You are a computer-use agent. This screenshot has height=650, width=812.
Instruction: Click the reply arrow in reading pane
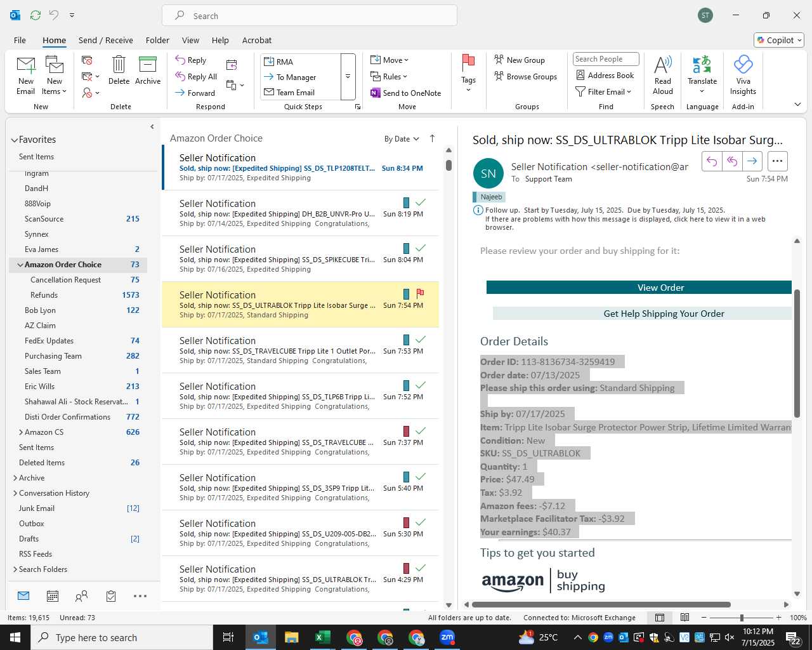[712, 161]
